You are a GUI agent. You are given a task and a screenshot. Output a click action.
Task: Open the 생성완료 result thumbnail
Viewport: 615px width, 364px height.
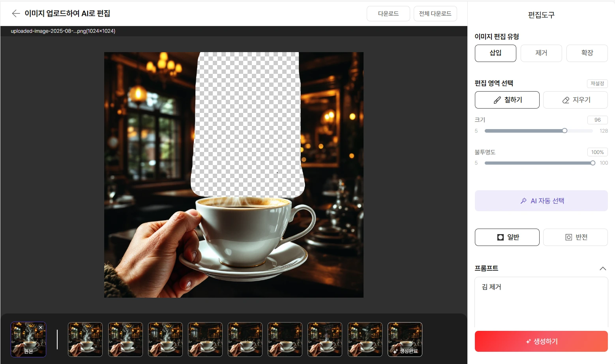405,340
